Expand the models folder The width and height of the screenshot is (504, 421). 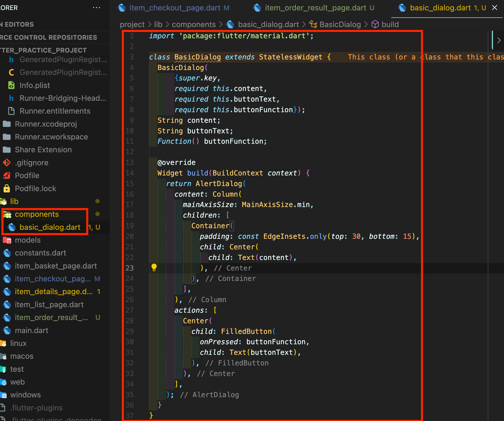point(28,240)
